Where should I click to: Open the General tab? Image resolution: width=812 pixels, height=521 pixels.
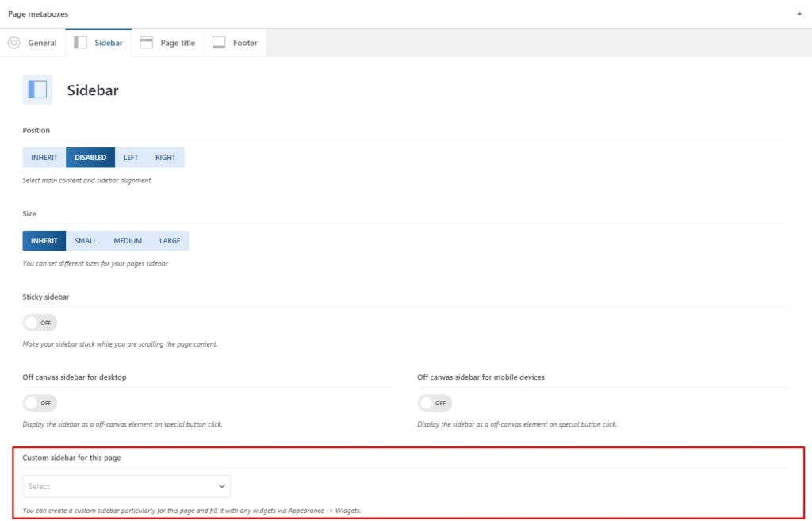42,43
